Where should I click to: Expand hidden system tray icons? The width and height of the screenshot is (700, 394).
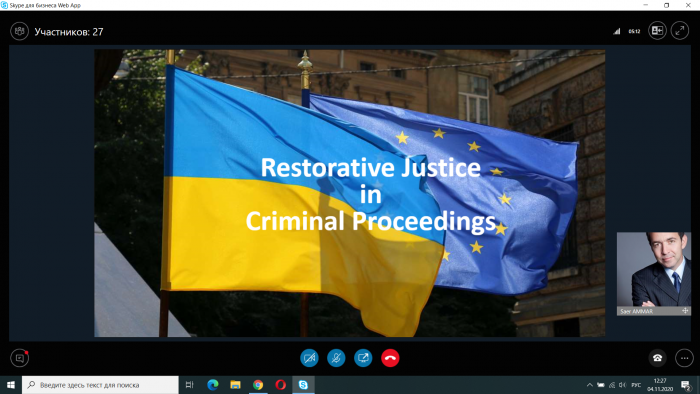(x=590, y=385)
